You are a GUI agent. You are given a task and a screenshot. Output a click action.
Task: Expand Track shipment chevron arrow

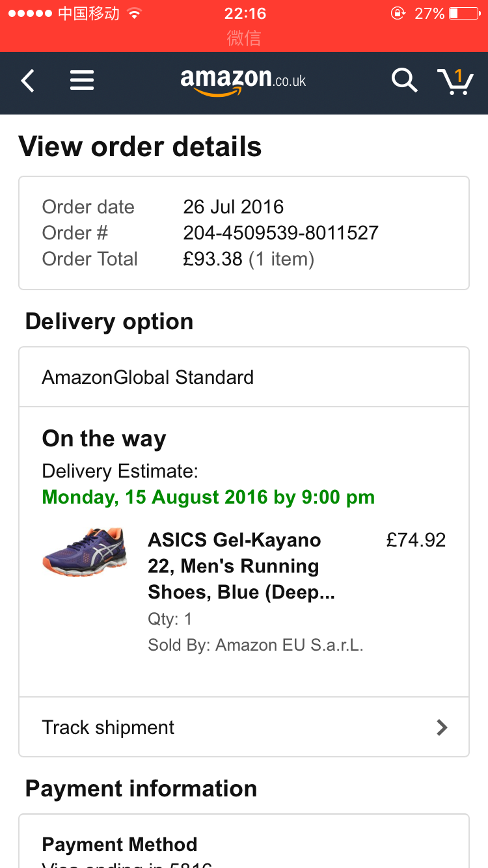442,727
